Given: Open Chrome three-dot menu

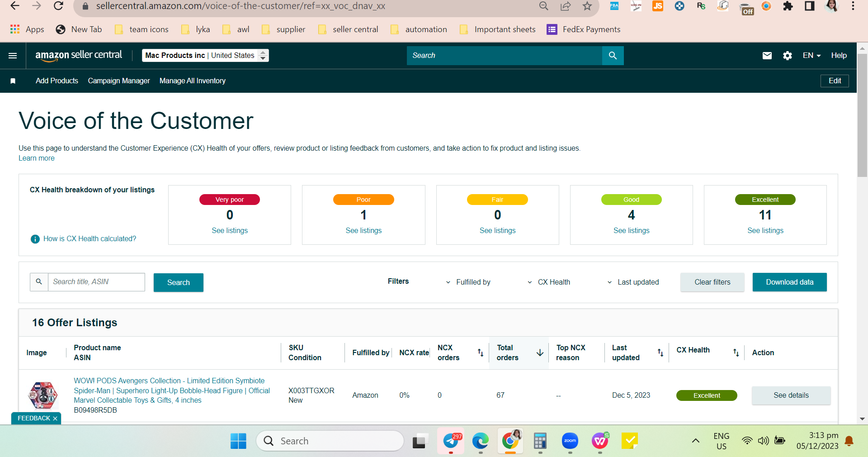Looking at the screenshot, I should pyautogui.click(x=853, y=6).
